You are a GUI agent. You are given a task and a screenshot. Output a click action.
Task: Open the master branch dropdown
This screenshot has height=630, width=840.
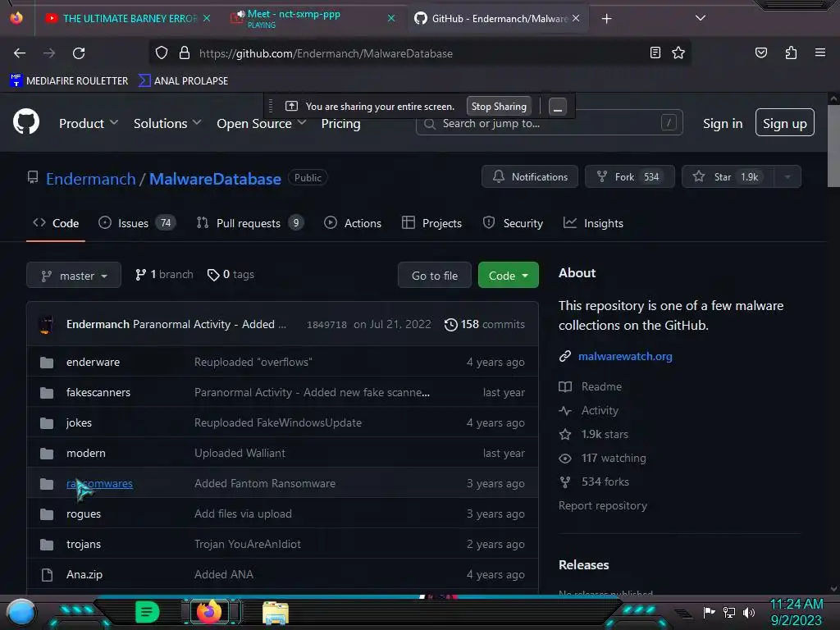click(73, 276)
